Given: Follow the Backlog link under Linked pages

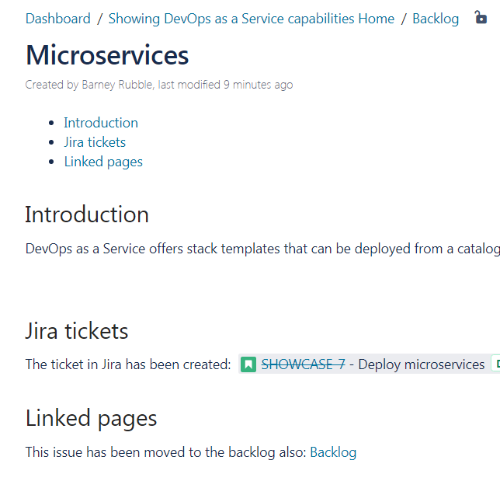Looking at the screenshot, I should (x=333, y=452).
